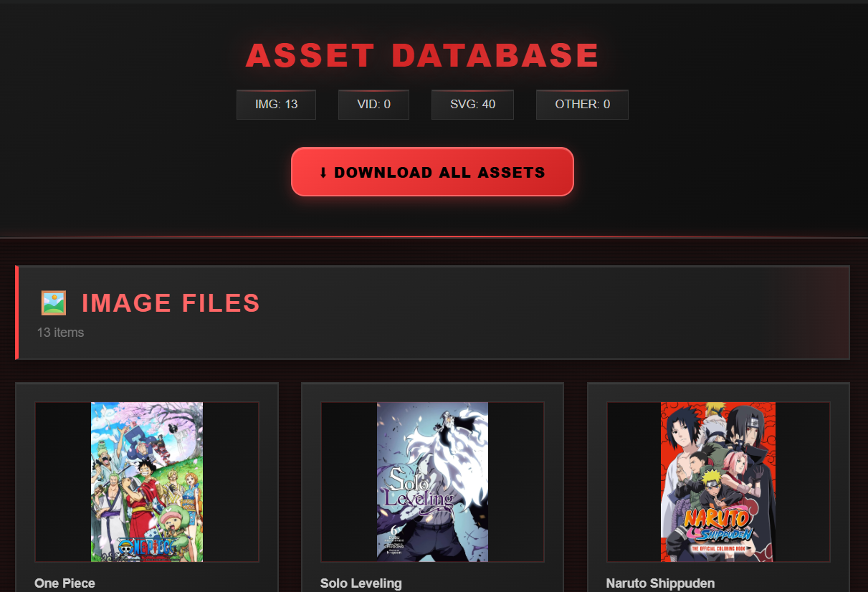Image resolution: width=868 pixels, height=592 pixels.
Task: Click the One Piece title label
Action: click(x=65, y=583)
